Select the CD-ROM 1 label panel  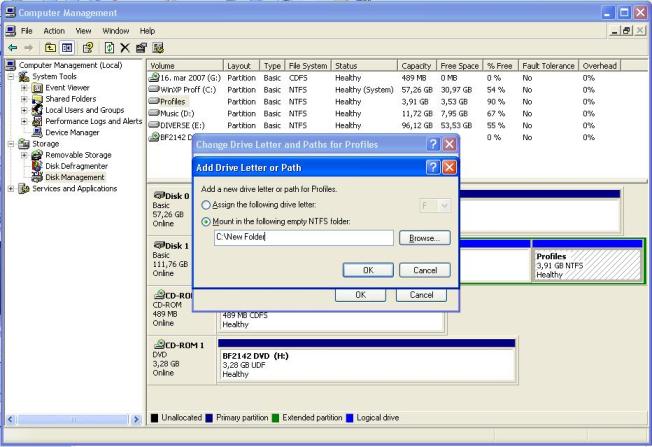click(x=181, y=359)
